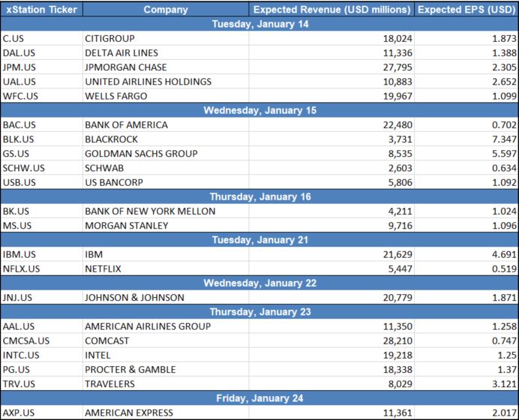Viewport: 519px width, 420px height.
Task: Select the Wednesday, January 15 date row
Action: [x=259, y=110]
